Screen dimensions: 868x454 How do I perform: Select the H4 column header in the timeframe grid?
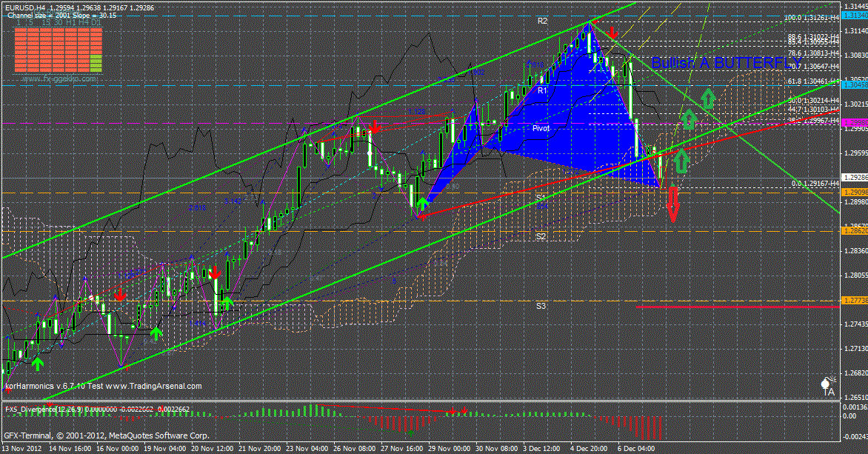pos(83,24)
